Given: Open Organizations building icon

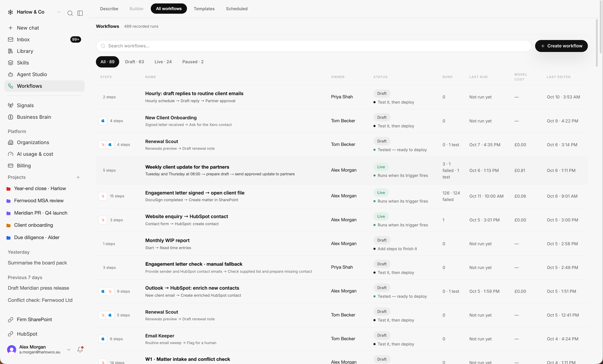Looking at the screenshot, I should tap(11, 142).
